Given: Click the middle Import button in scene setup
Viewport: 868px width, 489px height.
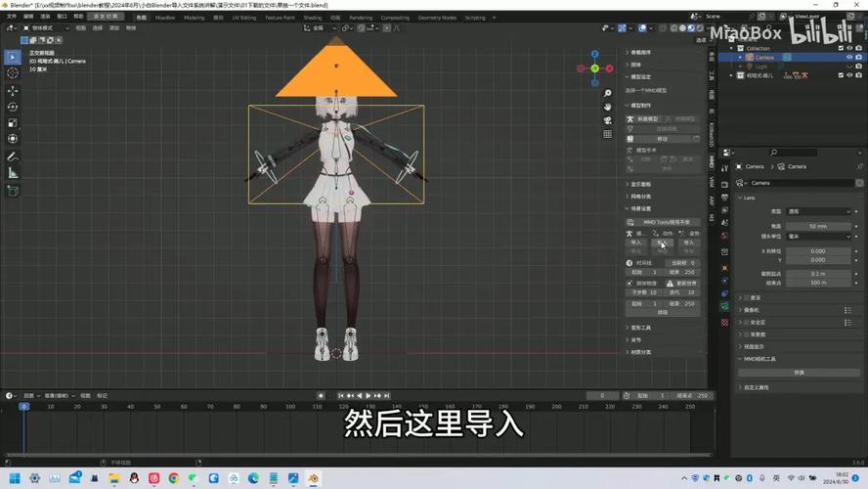Looking at the screenshot, I should coord(662,243).
